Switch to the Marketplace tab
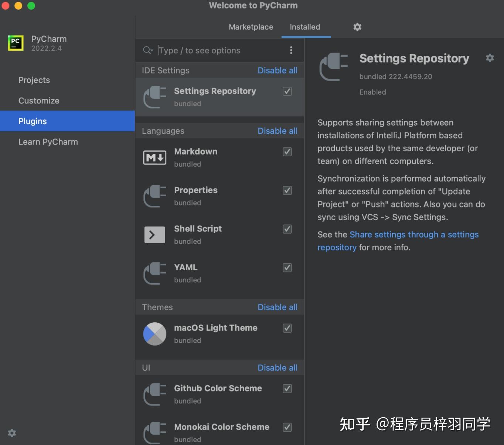Viewport: 504px width, 445px height. tap(251, 27)
